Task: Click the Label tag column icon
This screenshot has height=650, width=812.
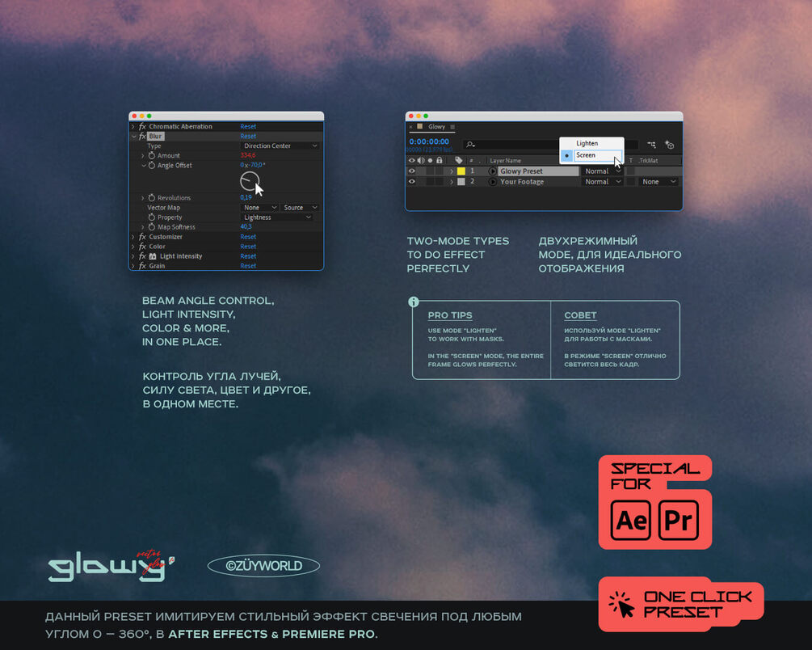Action: (458, 160)
